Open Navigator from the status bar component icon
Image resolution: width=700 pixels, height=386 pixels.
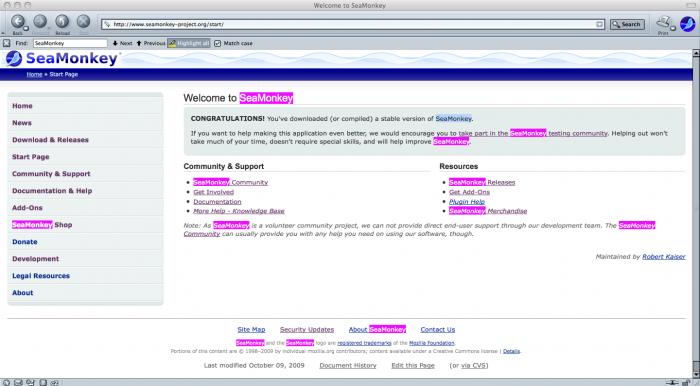(6, 382)
